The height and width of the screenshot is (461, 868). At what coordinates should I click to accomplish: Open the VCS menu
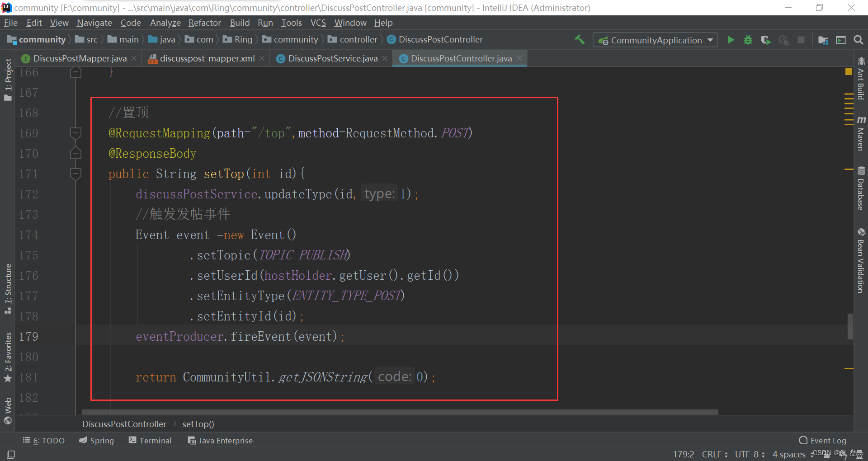tap(318, 23)
